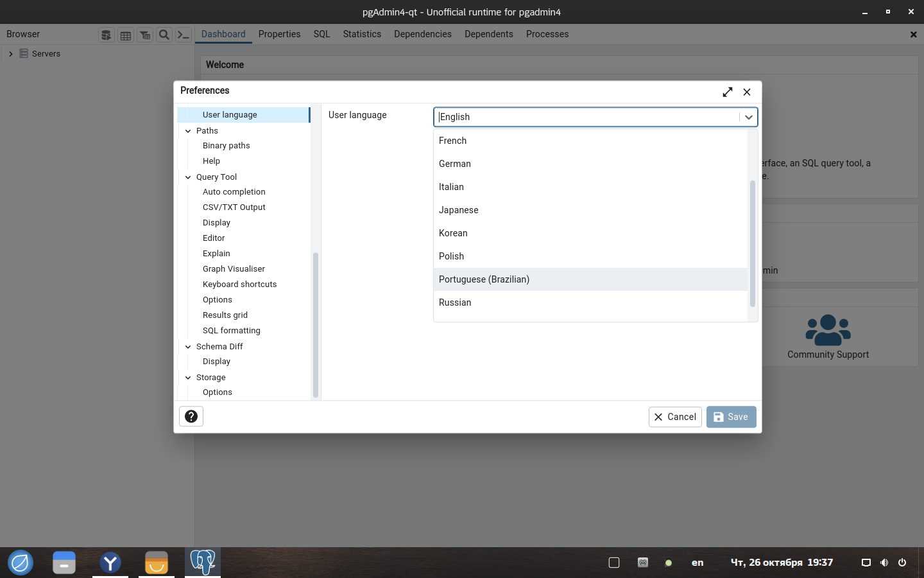Screen dimensions: 924x578
Task: Switch to the Statistics tab
Action: tap(362, 34)
